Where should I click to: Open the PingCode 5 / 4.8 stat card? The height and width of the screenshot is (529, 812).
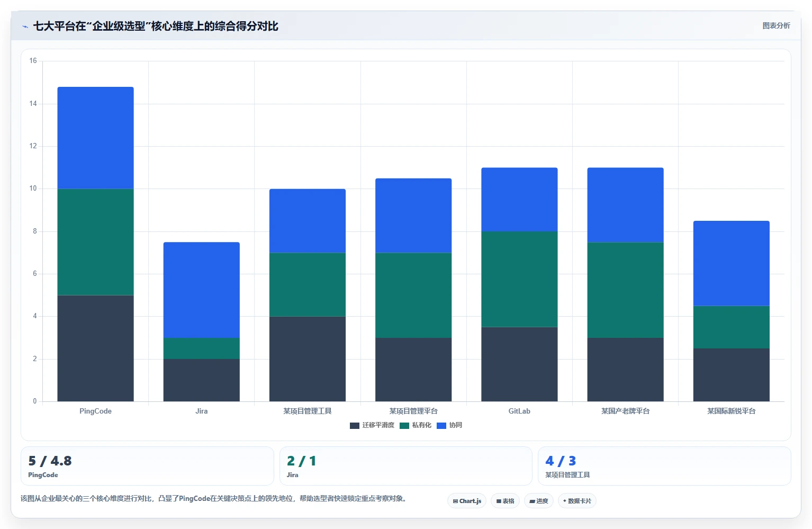[147, 466]
